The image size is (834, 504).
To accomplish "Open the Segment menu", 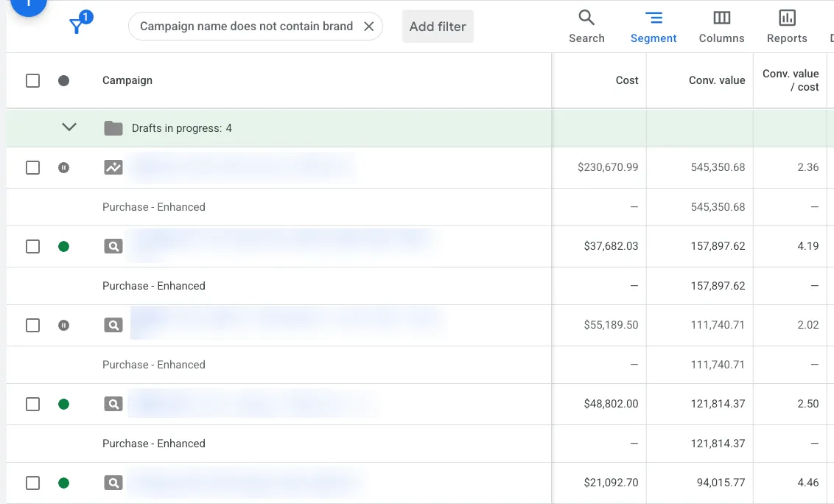I will [x=653, y=27].
